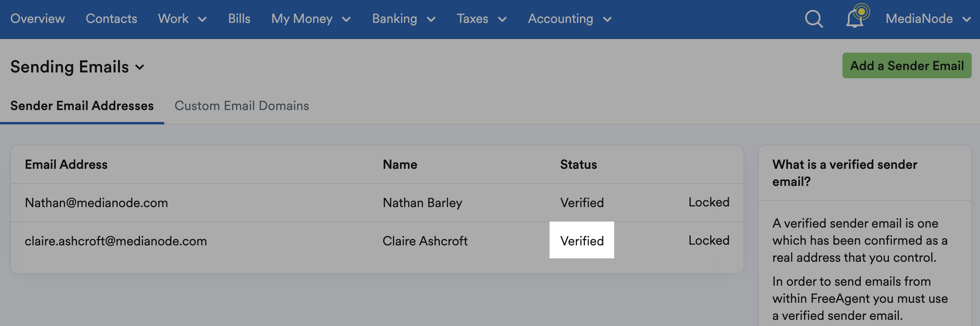Click the Verified status for Nathan@medianode.com
Viewport: 980px width, 326px height.
click(x=582, y=203)
